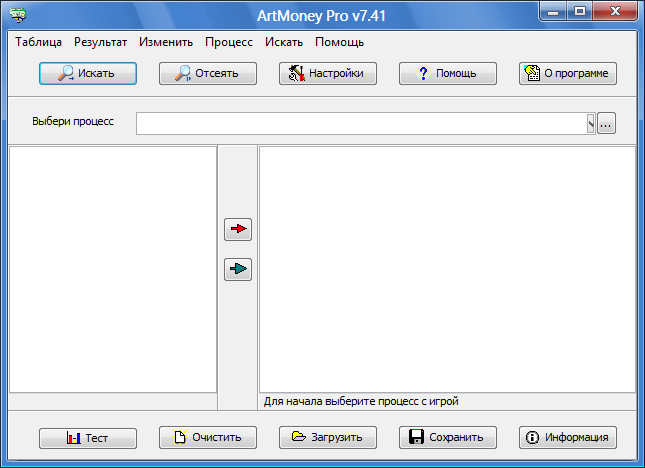Viewport: 645px width, 468px height.
Task: Click the ellipsis button beside the process selector
Action: pyautogui.click(x=606, y=123)
